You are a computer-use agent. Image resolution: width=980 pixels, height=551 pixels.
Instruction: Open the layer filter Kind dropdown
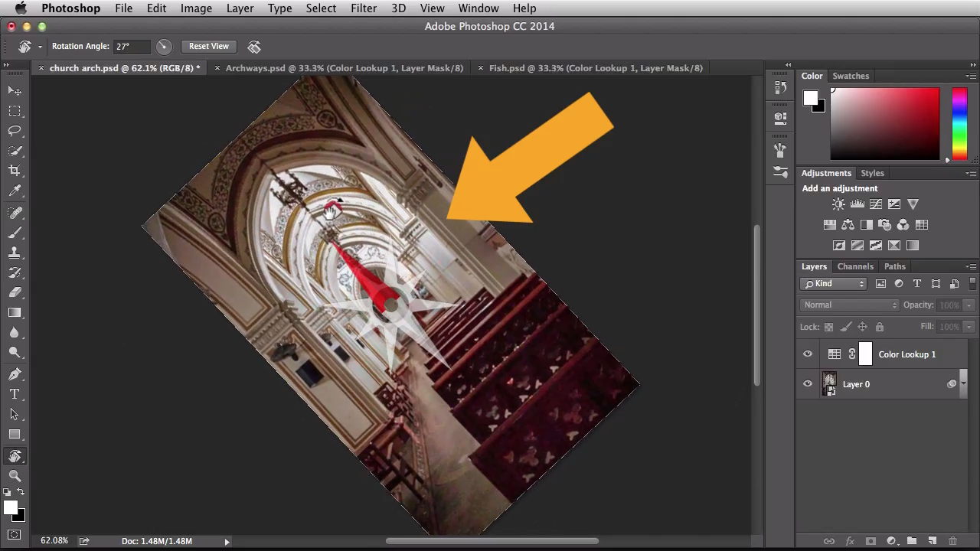coord(833,284)
